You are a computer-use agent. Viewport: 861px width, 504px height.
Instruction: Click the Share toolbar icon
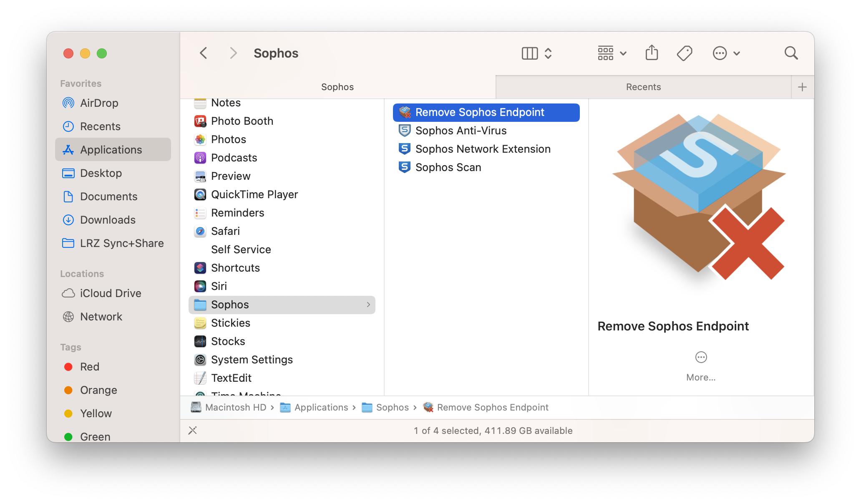[x=652, y=53]
